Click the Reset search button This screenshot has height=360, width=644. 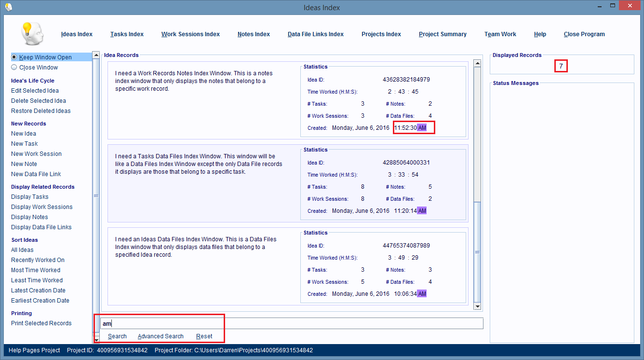click(204, 336)
